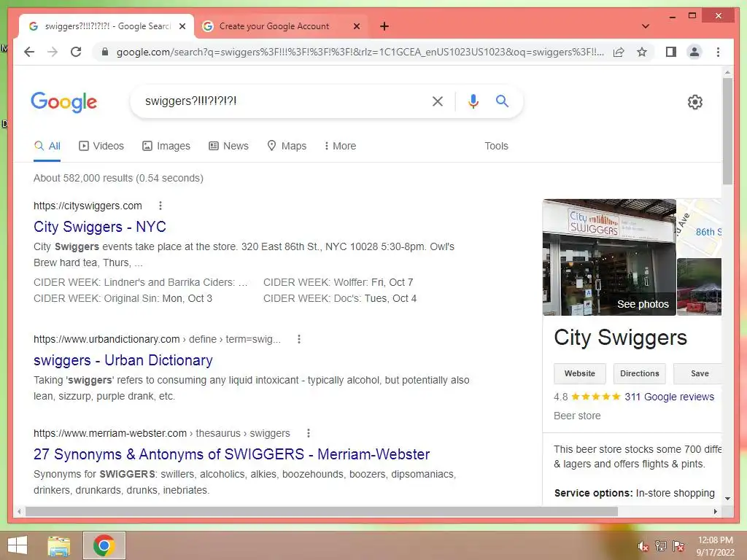This screenshot has width=747, height=560.
Task: Open swiggers - Urban Dictionary result
Action: 123,360
